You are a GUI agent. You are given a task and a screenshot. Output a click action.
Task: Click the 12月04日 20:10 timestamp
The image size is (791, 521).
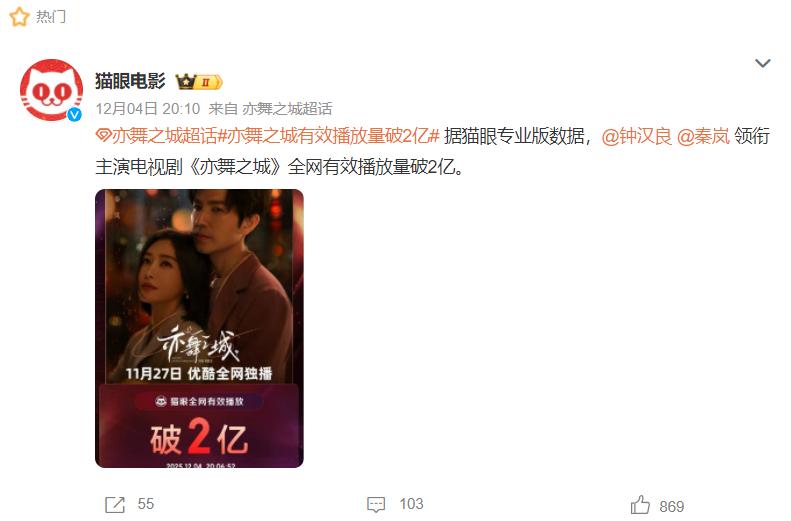(x=148, y=108)
